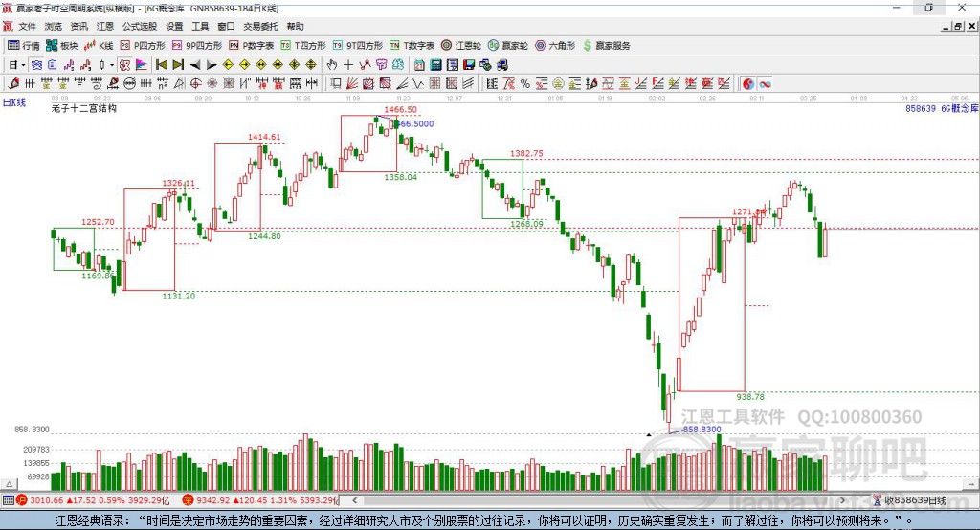Click the last yellow diamond arrow icon
980x530 pixels.
pos(311,65)
